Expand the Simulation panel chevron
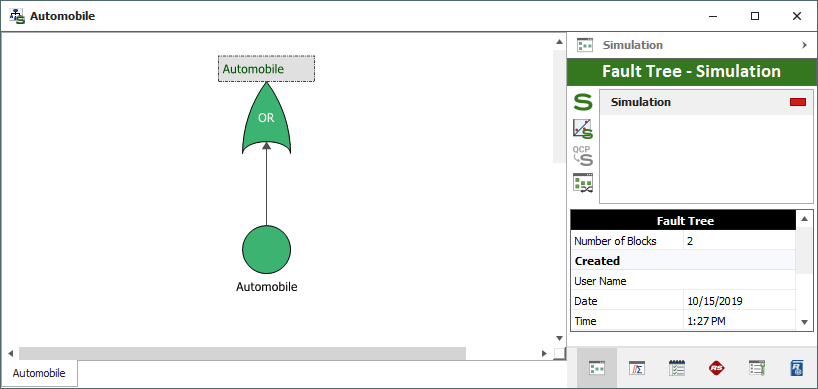The width and height of the screenshot is (818, 389). click(804, 45)
